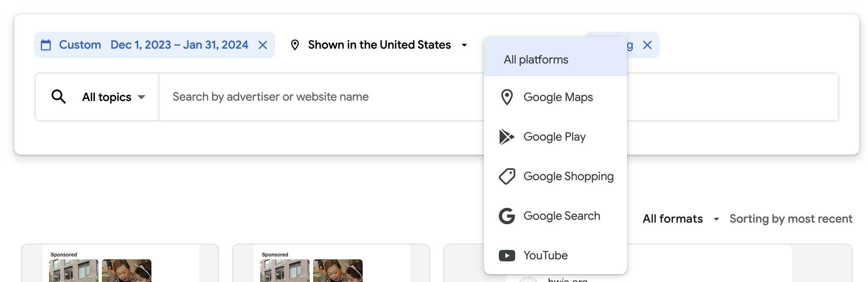This screenshot has width=868, height=282.
Task: Click the Google Play triangle icon
Action: pos(507,137)
